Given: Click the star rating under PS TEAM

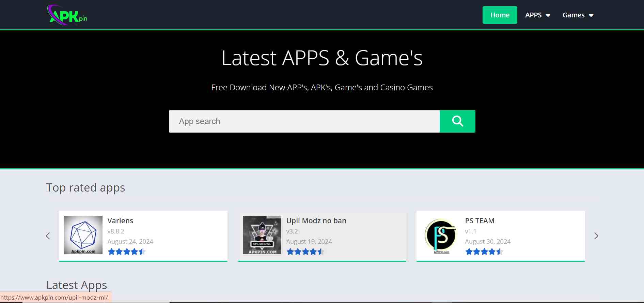Looking at the screenshot, I should (x=484, y=252).
